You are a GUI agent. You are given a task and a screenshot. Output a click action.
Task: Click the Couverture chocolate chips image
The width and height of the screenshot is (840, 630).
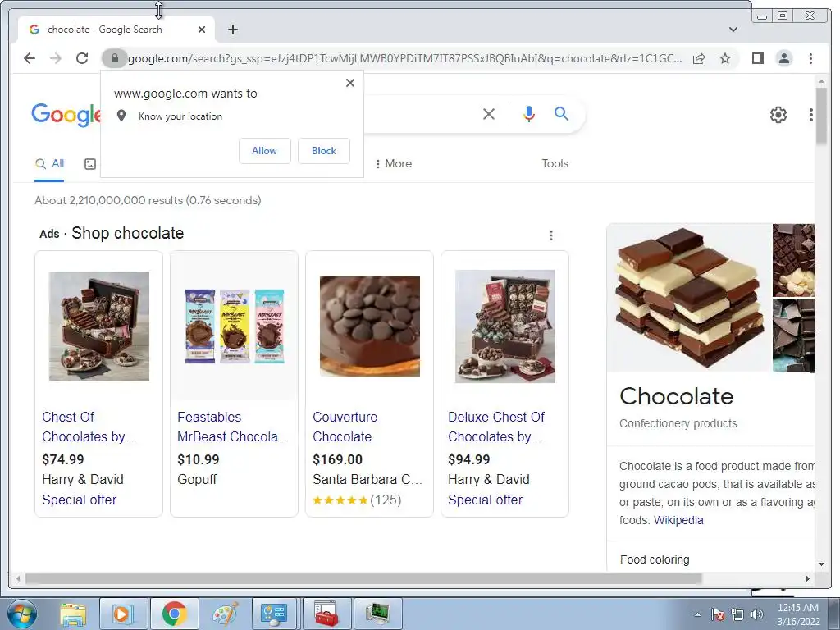coord(370,326)
